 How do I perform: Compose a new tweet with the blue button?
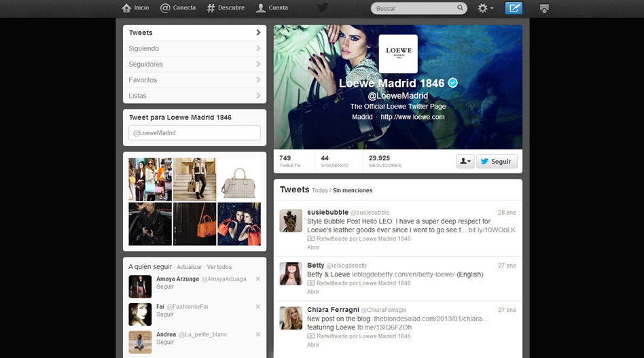(x=514, y=7)
